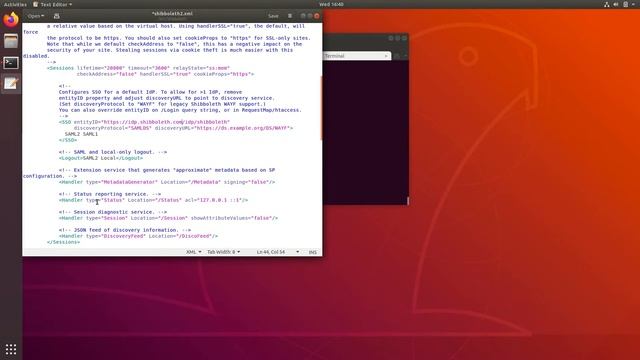Focus the Terminal window's dark command area
This screenshot has height=360, width=640.
pos(366,132)
